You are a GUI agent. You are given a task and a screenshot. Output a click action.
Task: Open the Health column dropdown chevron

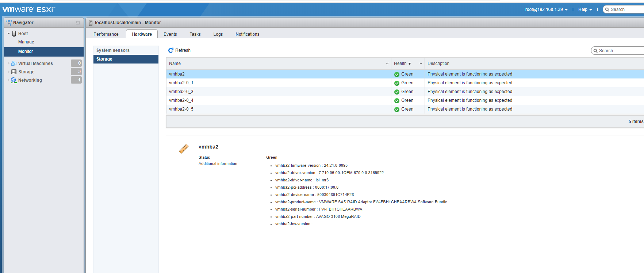(x=421, y=64)
